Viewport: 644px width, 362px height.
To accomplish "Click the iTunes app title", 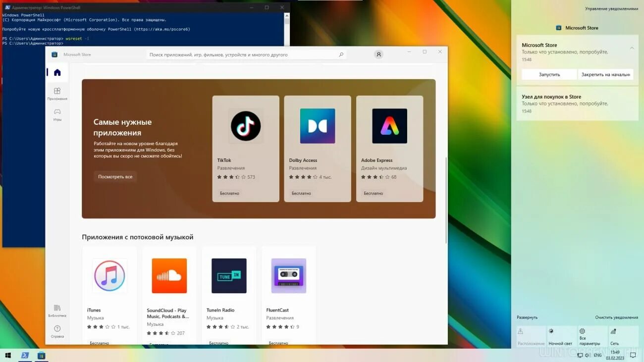I will [94, 310].
